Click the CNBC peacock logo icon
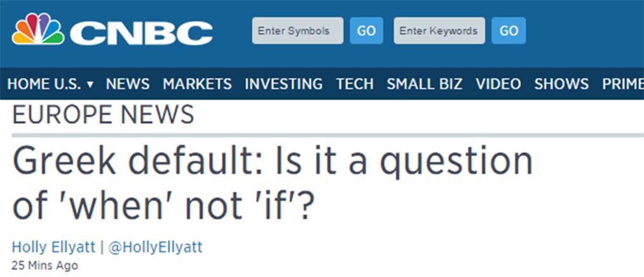This screenshot has width=644, height=277. (38, 30)
